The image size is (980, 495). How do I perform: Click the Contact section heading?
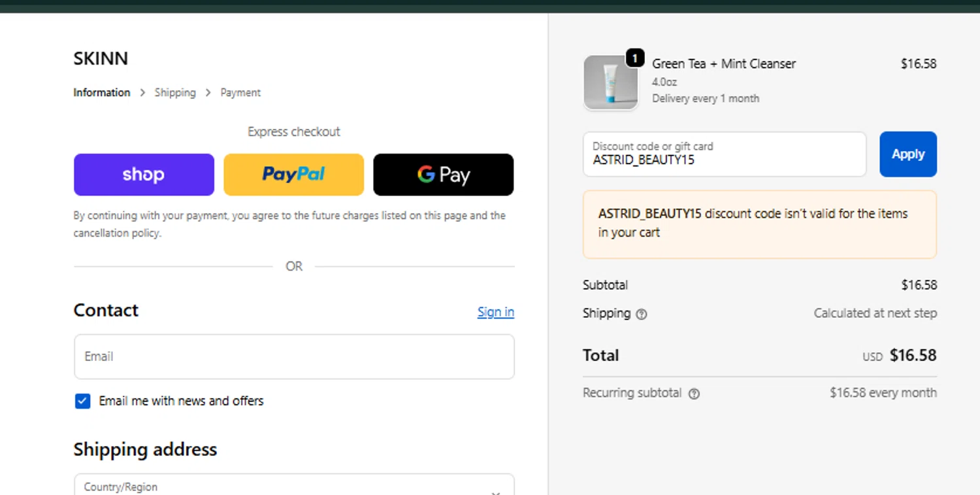(x=106, y=310)
